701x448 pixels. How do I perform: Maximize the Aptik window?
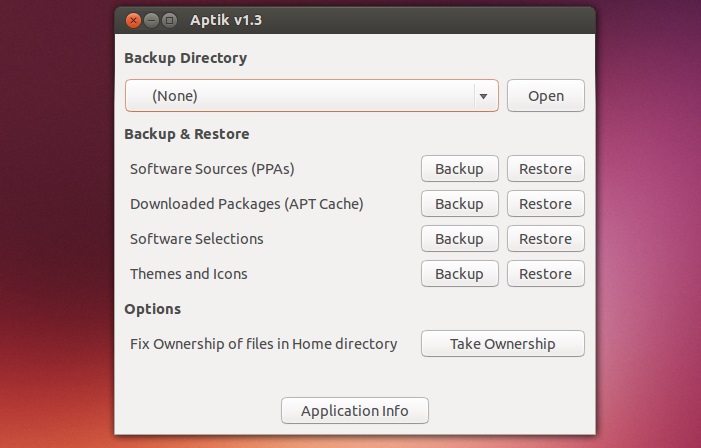coord(169,20)
